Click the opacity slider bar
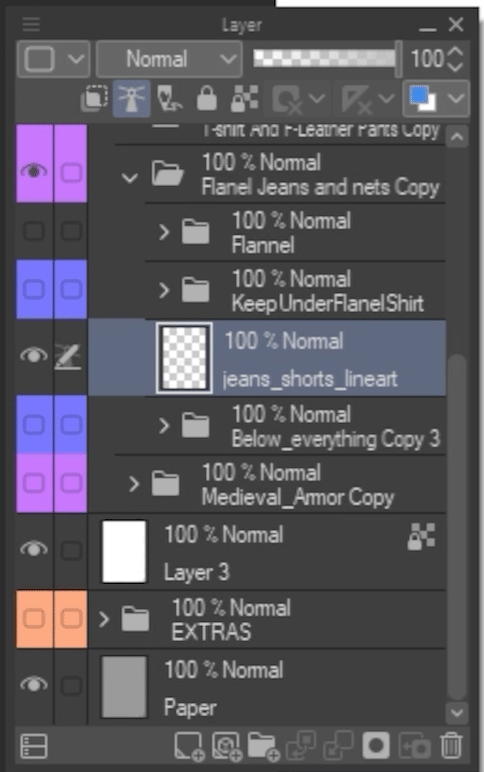The image size is (484, 772). 326,59
